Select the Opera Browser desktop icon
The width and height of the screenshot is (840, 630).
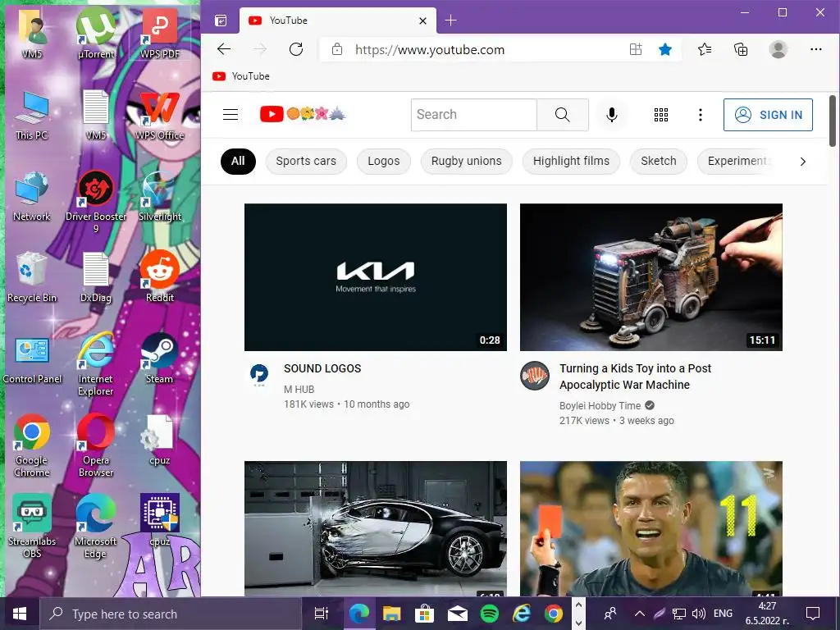click(x=96, y=445)
